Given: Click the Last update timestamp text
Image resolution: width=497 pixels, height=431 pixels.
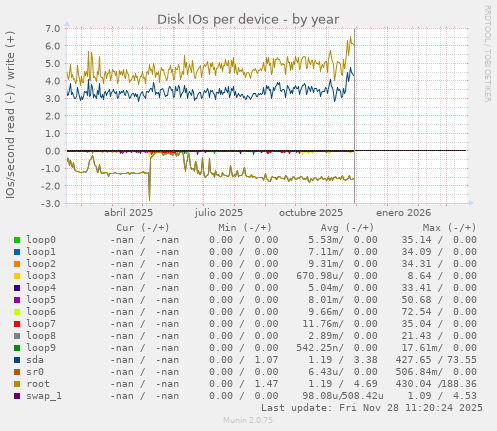Looking at the screenshot, I should tap(372, 408).
